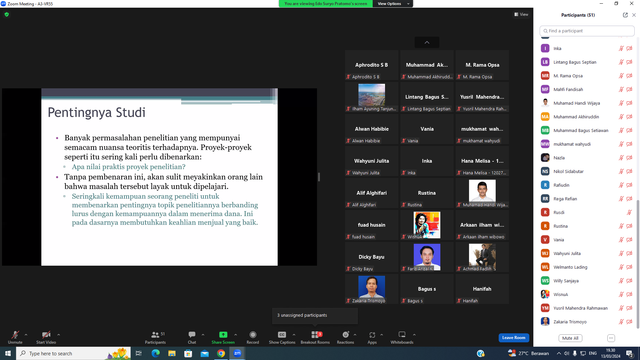The width and height of the screenshot is (640, 360).
Task: Click Welmanto Lading in participants list
Action: tap(587, 267)
